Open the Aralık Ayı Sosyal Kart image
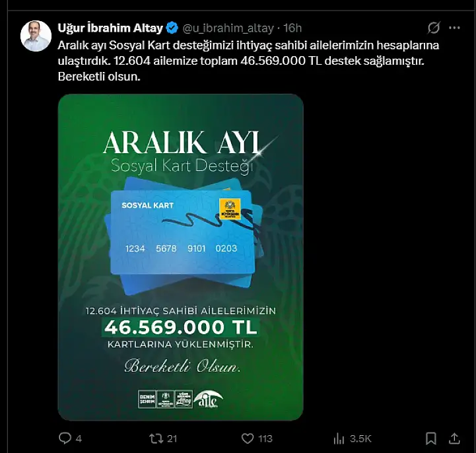This screenshot has height=453, width=476. 181,257
